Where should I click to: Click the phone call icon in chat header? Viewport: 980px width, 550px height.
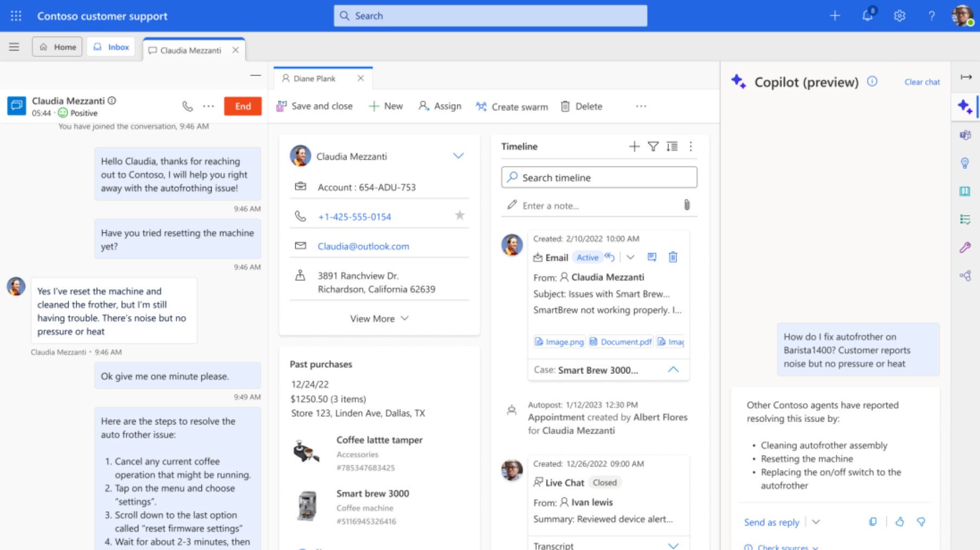point(188,106)
